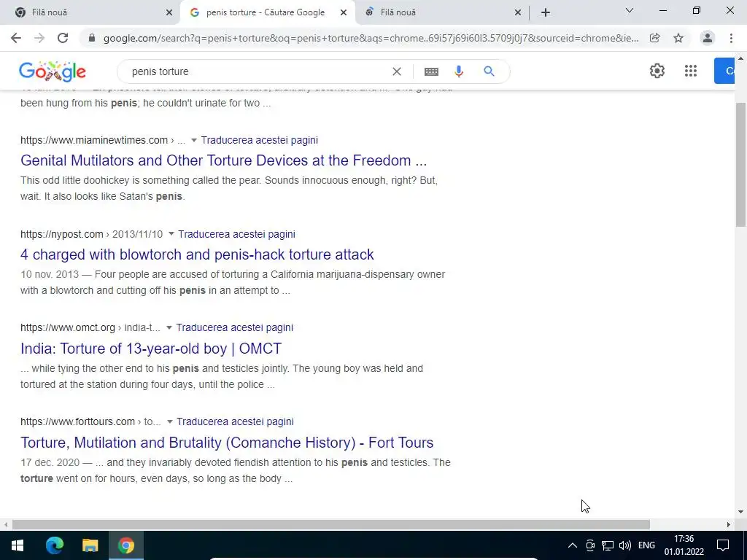The width and height of the screenshot is (747, 560).
Task: Translate the nypost.com page
Action: click(237, 234)
